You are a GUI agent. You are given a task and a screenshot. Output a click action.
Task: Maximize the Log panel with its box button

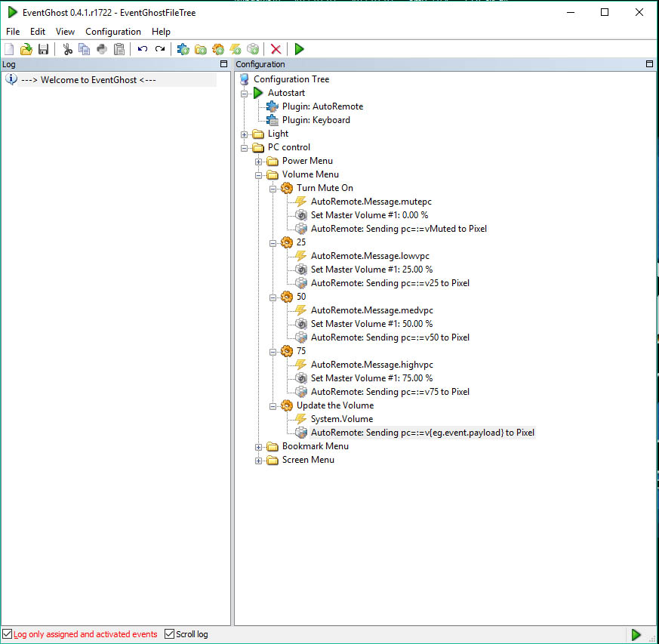pos(223,64)
